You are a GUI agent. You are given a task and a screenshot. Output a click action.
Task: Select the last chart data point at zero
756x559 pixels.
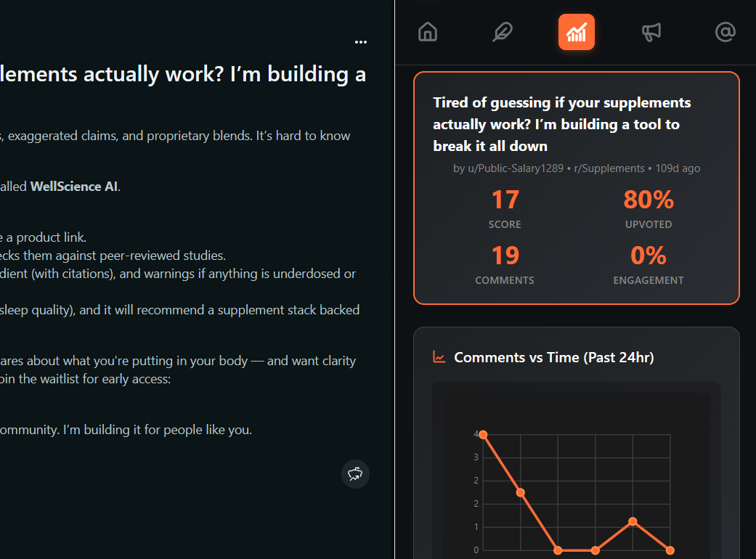670,550
